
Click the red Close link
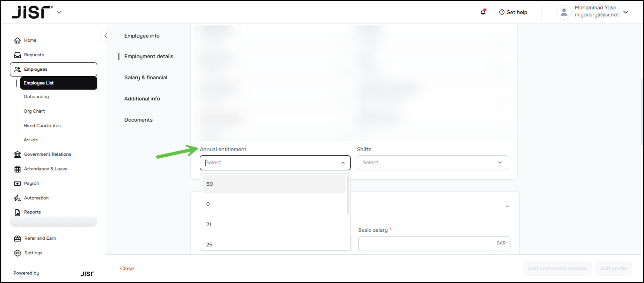pyautogui.click(x=127, y=268)
